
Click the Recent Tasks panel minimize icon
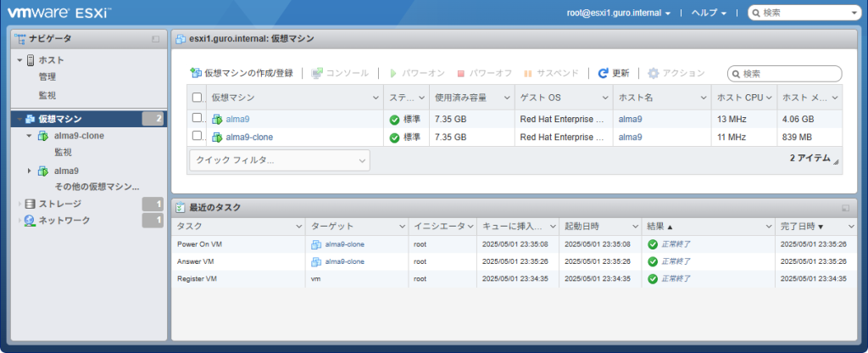click(x=845, y=208)
